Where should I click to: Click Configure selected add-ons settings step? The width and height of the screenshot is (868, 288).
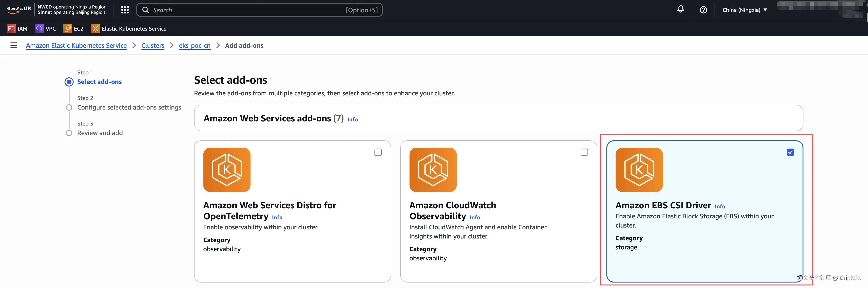click(x=129, y=107)
